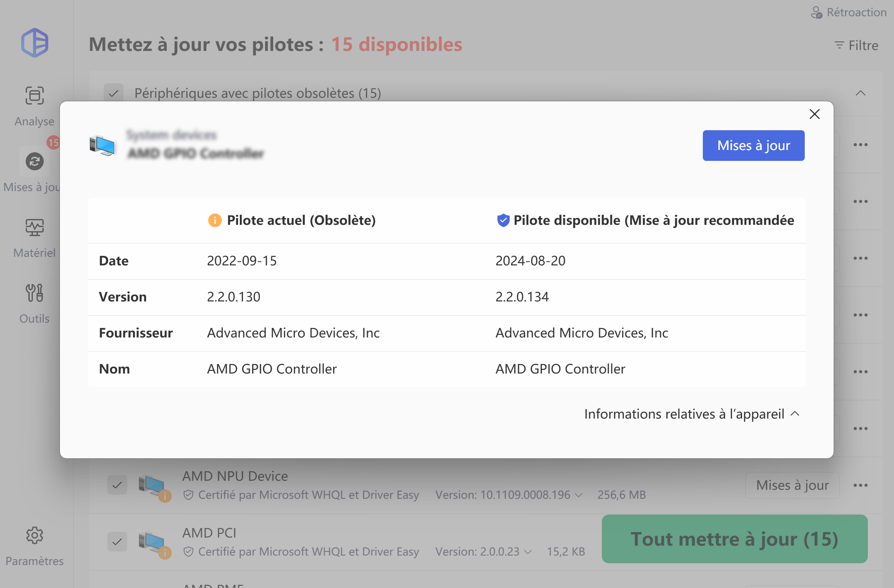Click the blue Mises à jour button

click(x=753, y=146)
